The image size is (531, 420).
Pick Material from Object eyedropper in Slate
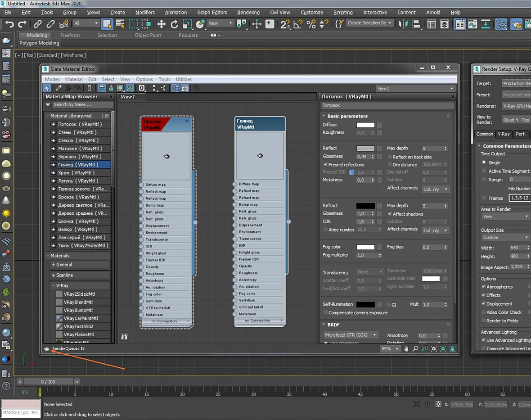click(x=58, y=88)
